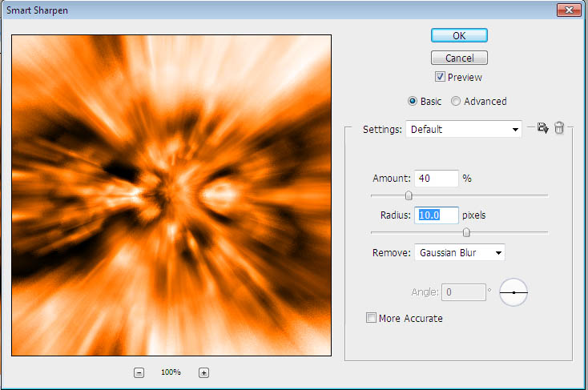Click the delete settings trash icon
This screenshot has width=588, height=390.
(x=559, y=128)
